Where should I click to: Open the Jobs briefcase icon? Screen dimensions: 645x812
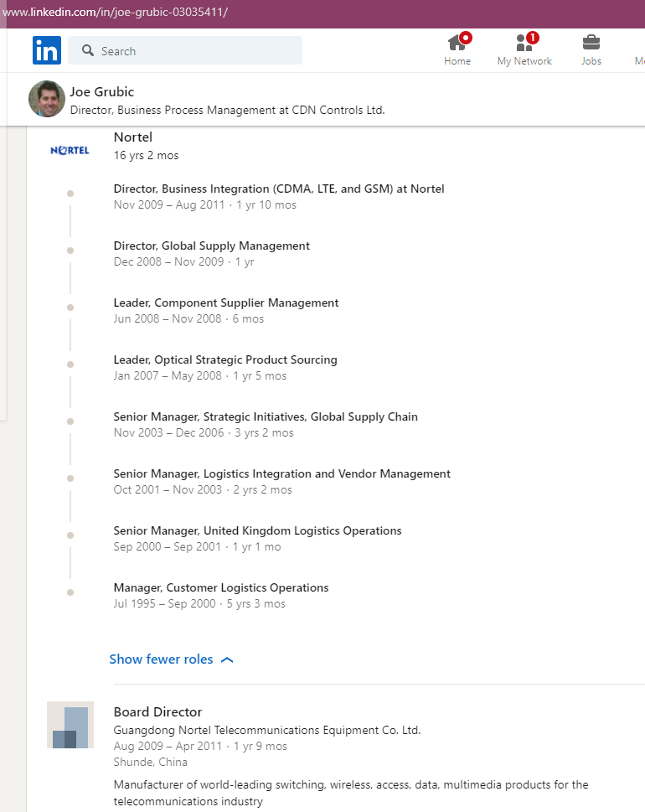[591, 50]
